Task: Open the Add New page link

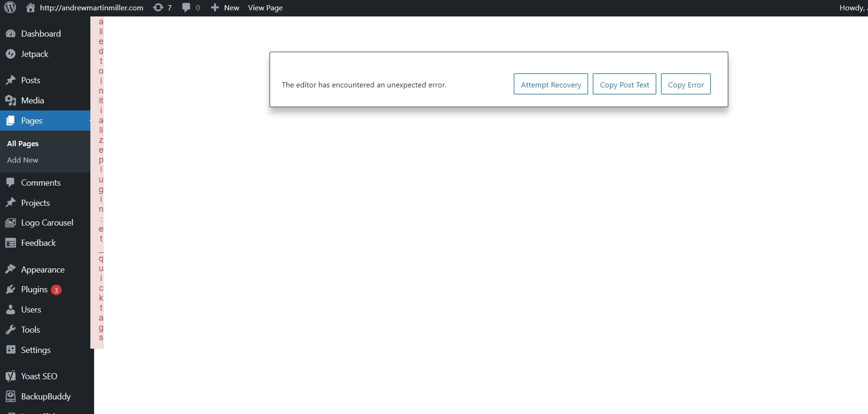Action: coord(23,160)
